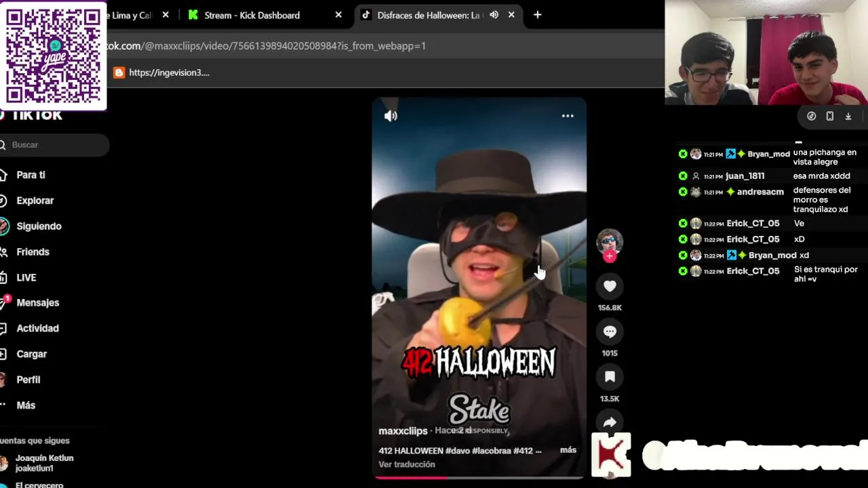Close the Disfraces de Halloween tab
This screenshot has width=868, height=488.
point(511,15)
